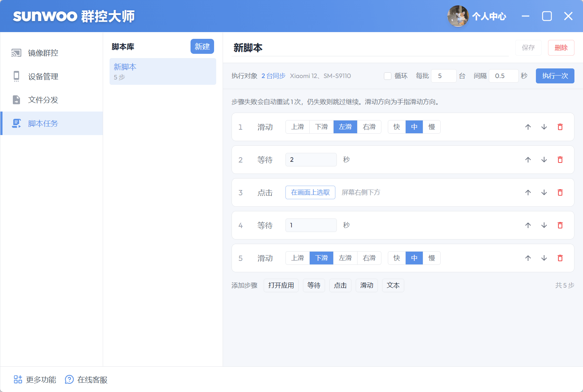Set step 1 swipe speed to 快
The image size is (583, 392).
[397, 127]
